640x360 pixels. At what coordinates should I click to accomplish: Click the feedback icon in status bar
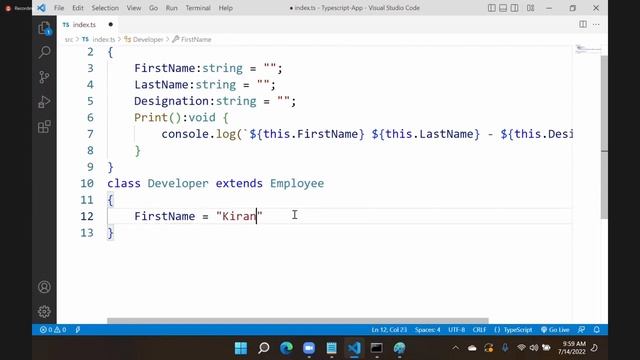coord(581,330)
